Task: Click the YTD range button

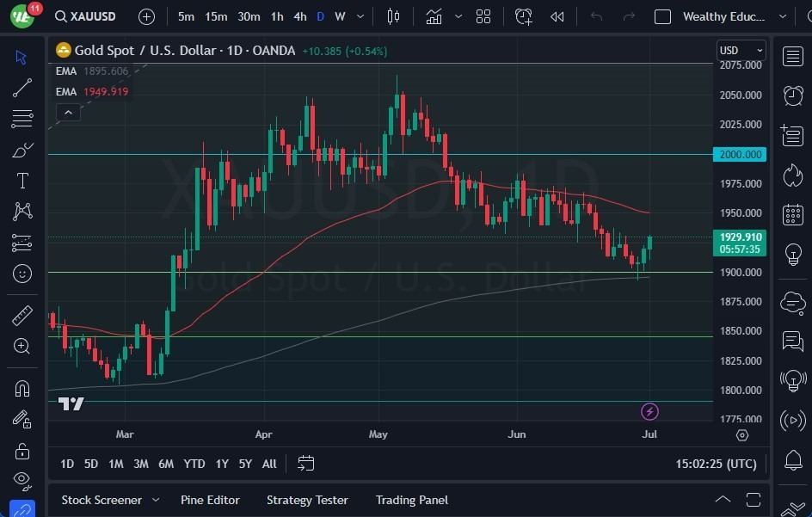Action: tap(194, 464)
